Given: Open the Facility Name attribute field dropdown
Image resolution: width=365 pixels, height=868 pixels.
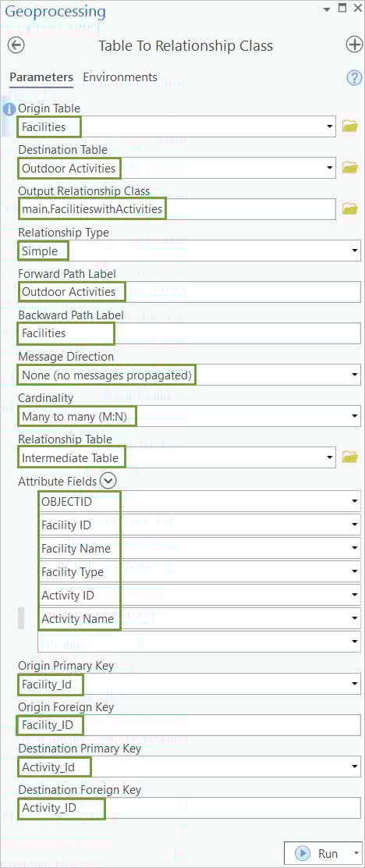Looking at the screenshot, I should (355, 548).
